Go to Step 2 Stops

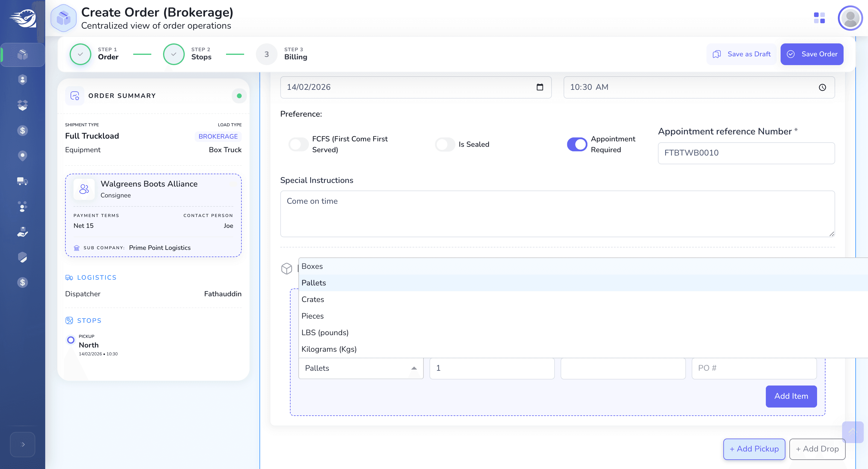coord(188,54)
